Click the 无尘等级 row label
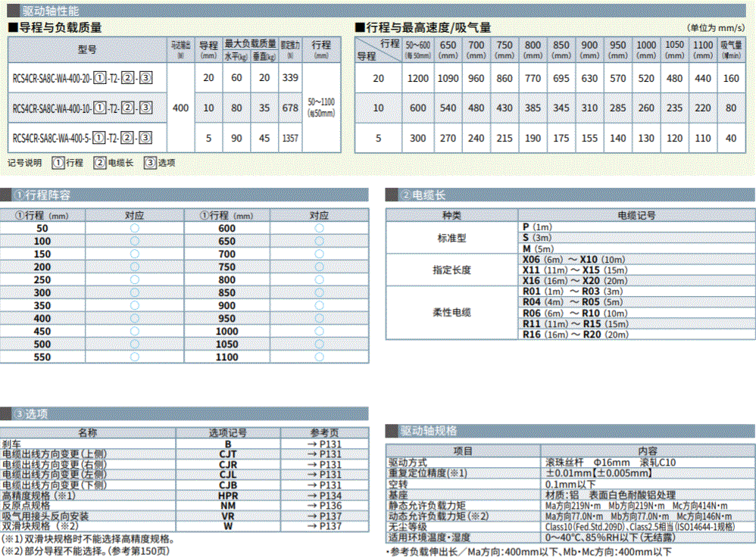 [408, 527]
